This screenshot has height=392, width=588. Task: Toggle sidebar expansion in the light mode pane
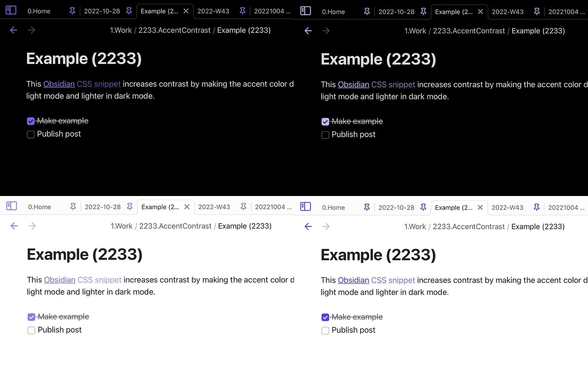point(12,206)
